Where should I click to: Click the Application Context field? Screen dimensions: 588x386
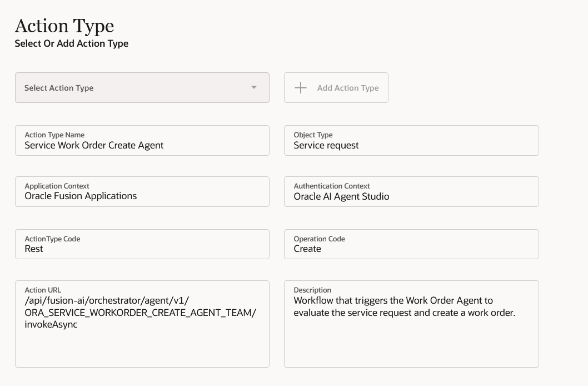(x=142, y=191)
